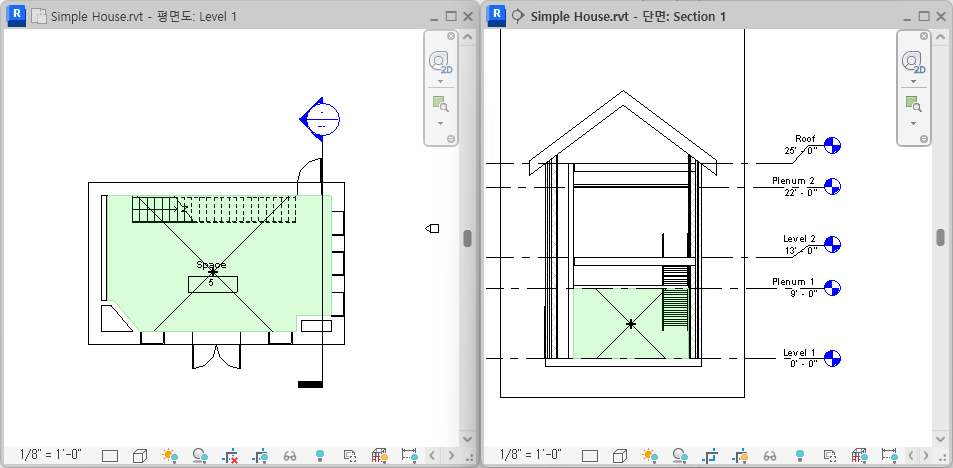
Task: Close navigation bar in Section 1 view
Action: click(x=924, y=36)
